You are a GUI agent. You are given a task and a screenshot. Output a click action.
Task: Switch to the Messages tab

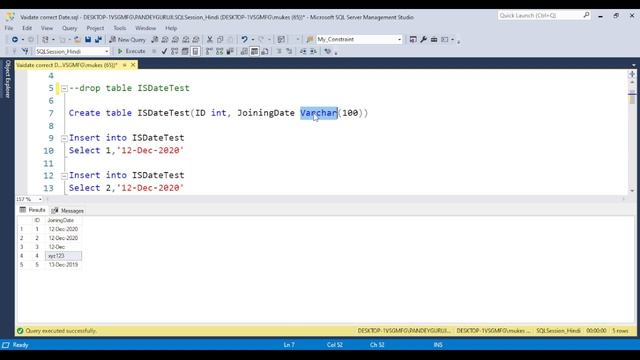(68, 211)
